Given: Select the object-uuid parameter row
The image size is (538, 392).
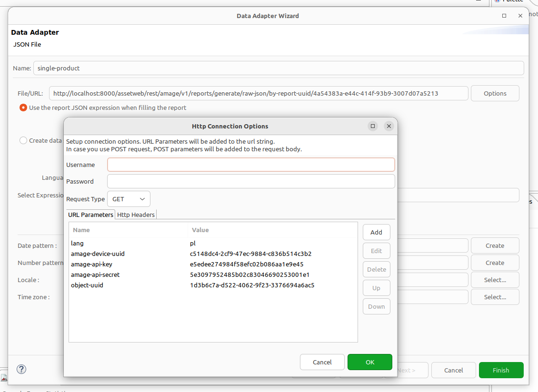Looking at the screenshot, I should click(190, 285).
